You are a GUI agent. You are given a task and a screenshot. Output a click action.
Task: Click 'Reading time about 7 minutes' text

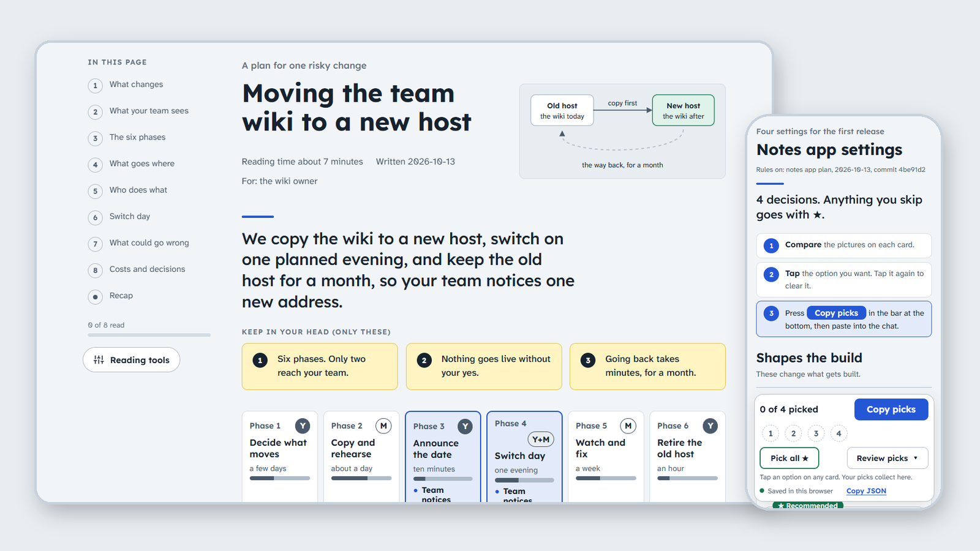(x=302, y=162)
